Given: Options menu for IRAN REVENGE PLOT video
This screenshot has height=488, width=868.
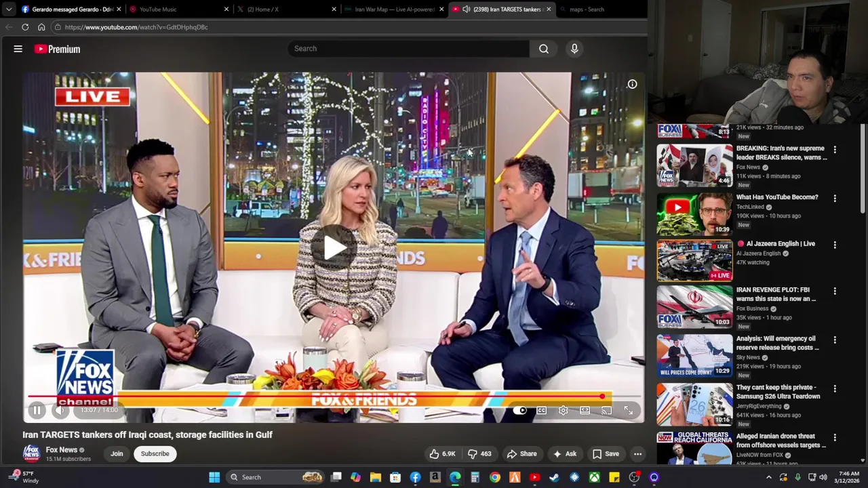Looking at the screenshot, I should (835, 291).
